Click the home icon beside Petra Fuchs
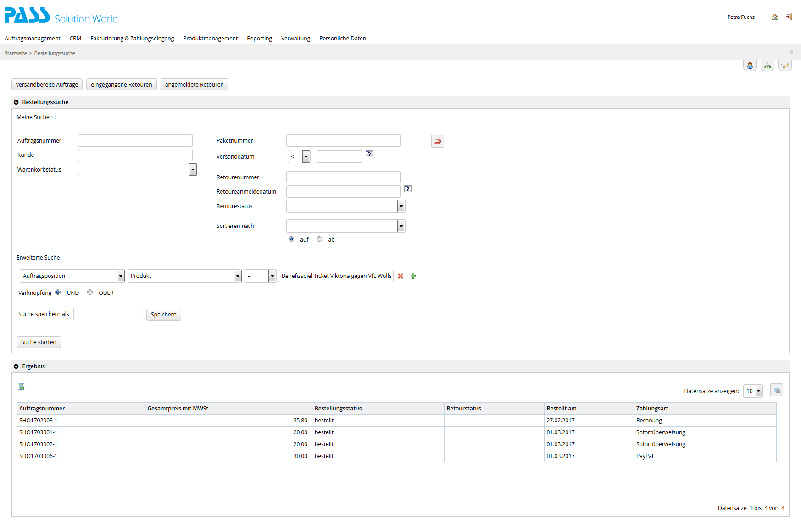801x532 pixels. click(774, 17)
